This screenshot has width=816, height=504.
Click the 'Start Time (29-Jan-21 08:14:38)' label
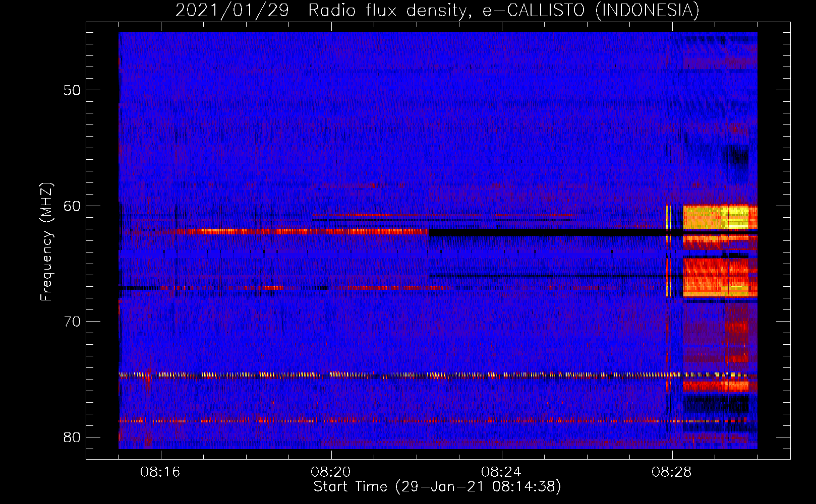click(x=437, y=487)
